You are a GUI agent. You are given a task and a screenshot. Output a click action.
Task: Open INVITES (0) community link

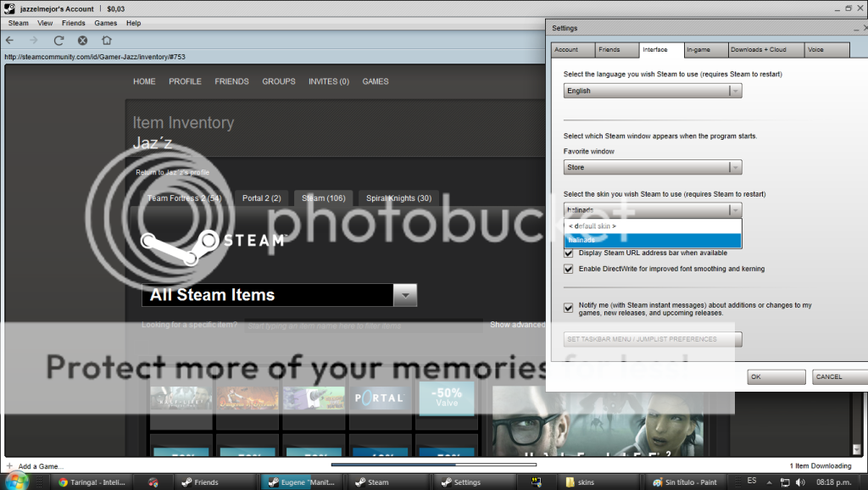[x=329, y=81]
